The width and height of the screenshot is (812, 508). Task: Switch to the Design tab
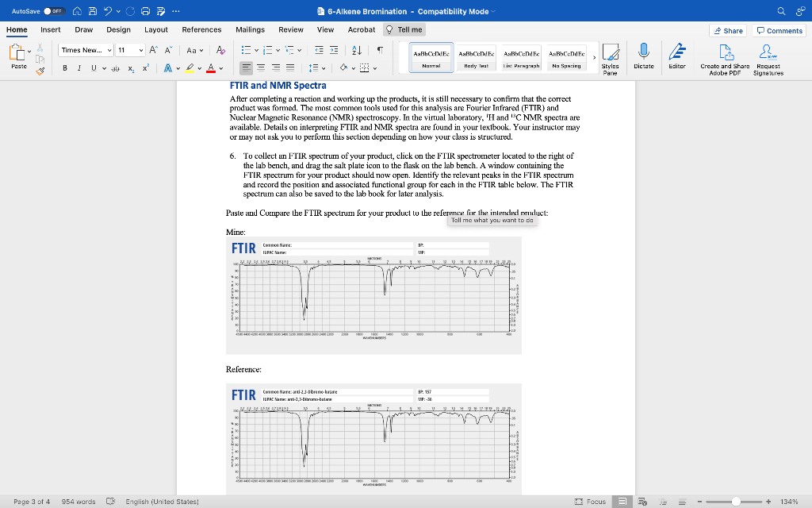tap(119, 29)
